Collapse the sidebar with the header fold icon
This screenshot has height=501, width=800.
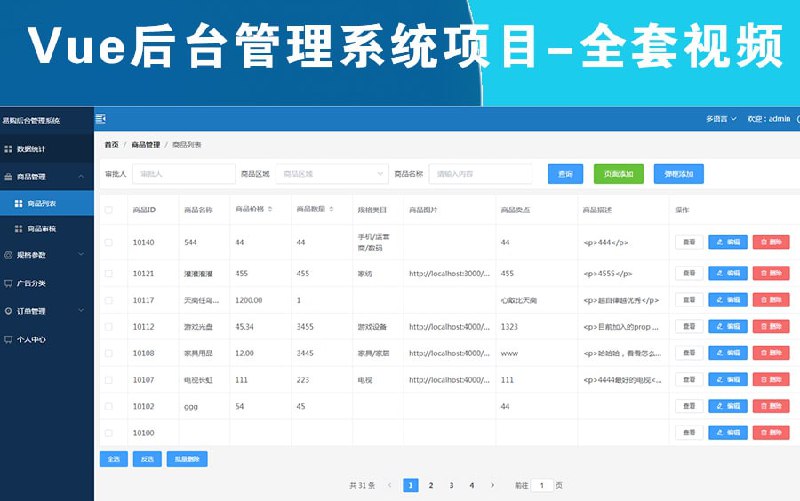pyautogui.click(x=101, y=119)
